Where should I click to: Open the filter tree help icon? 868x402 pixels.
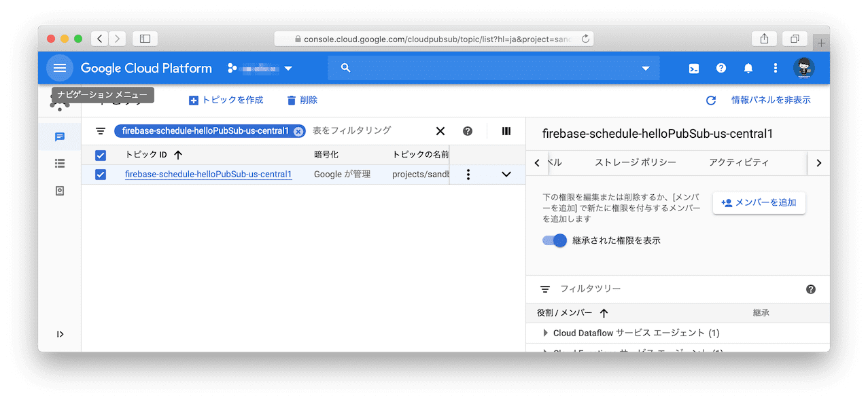point(811,289)
